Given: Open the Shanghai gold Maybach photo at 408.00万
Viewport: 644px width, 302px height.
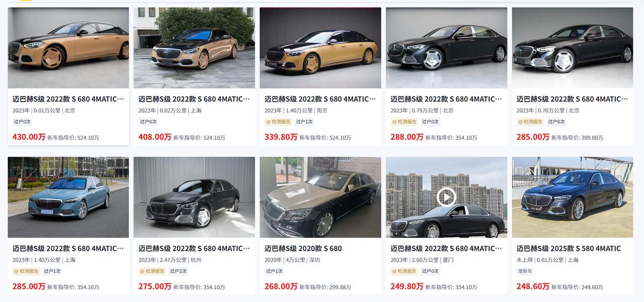Looking at the screenshot, I should click(194, 48).
